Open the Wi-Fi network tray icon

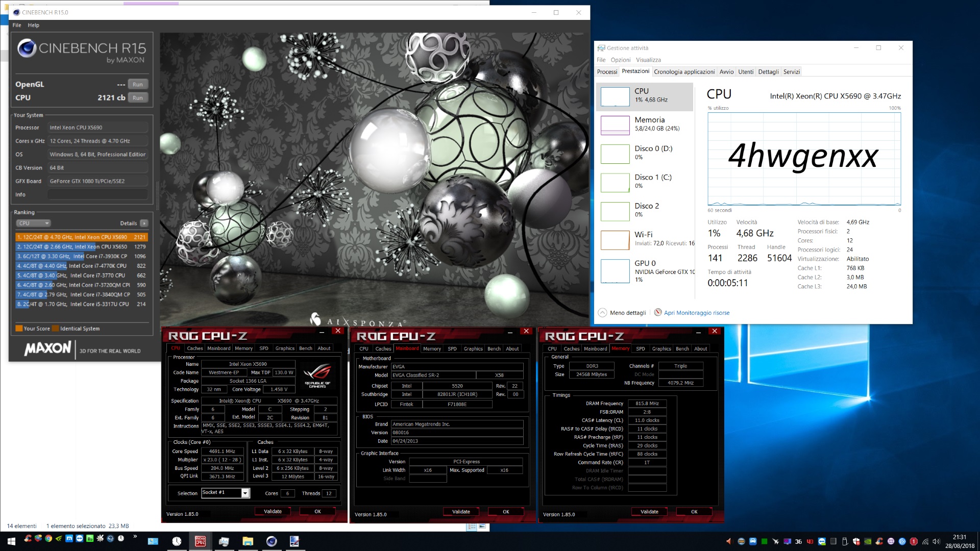click(925, 541)
